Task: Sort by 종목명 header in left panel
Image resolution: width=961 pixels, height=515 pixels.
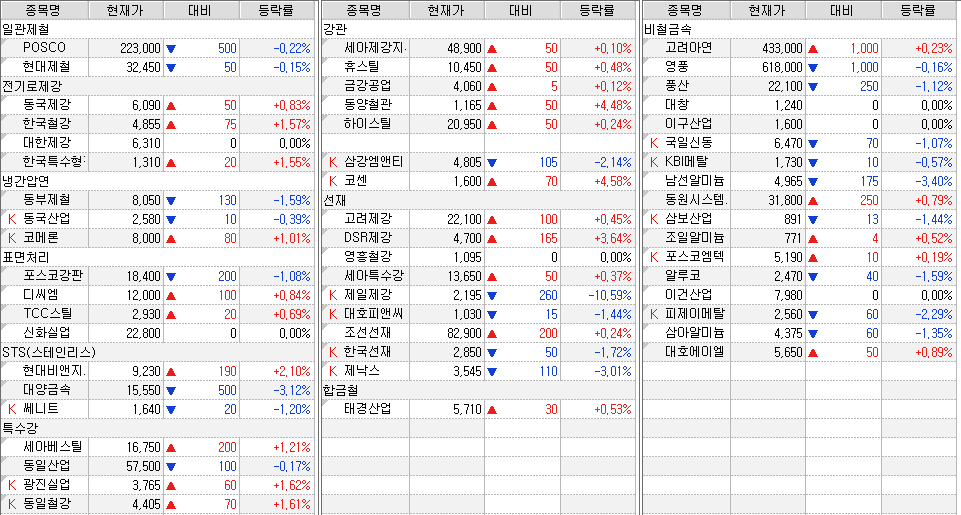Action: [x=43, y=11]
